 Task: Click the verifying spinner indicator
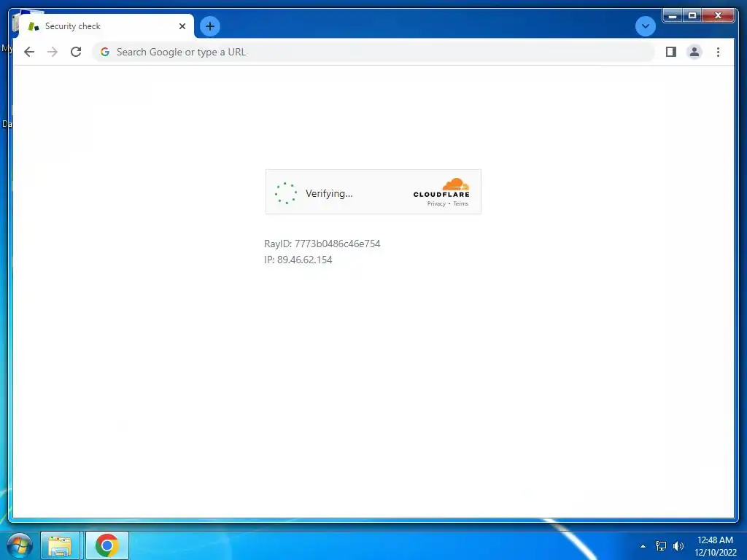[x=286, y=192]
